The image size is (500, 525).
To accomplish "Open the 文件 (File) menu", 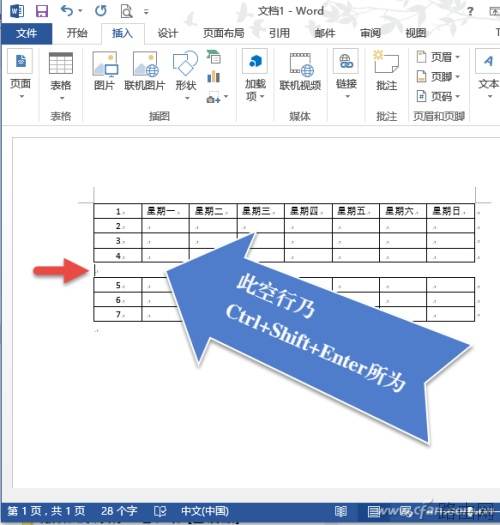I will [x=26, y=33].
